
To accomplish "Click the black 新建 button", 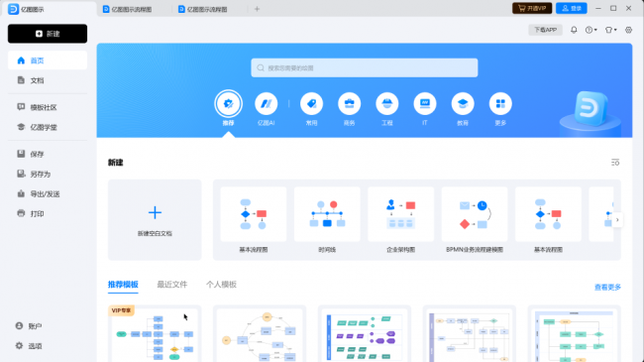I will 48,34.
